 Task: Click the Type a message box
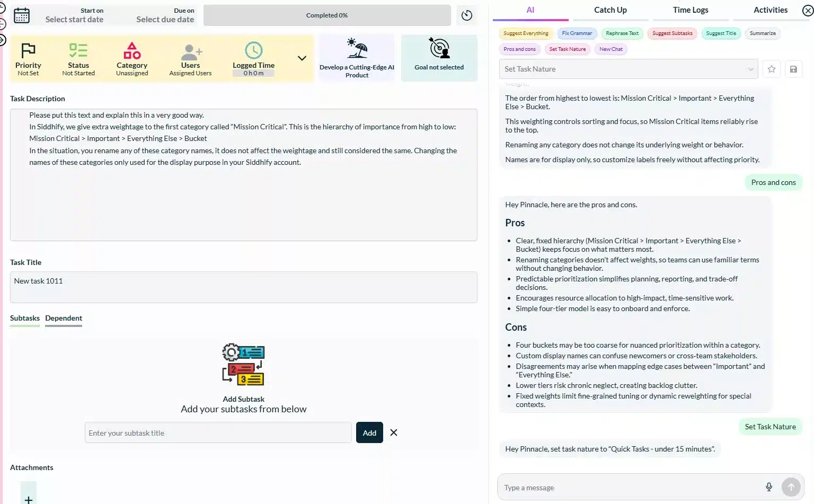point(631,487)
